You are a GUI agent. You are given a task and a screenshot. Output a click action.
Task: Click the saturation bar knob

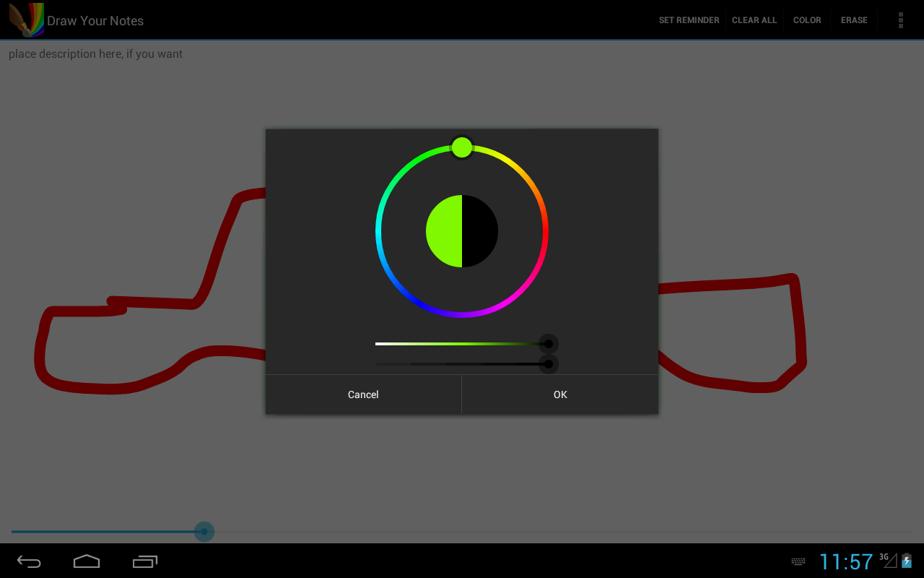[549, 344]
